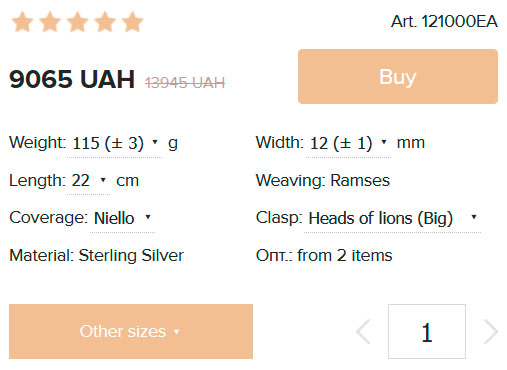
Task: Open the Weight 115 (± 3) dropdown
Action: [x=114, y=144]
